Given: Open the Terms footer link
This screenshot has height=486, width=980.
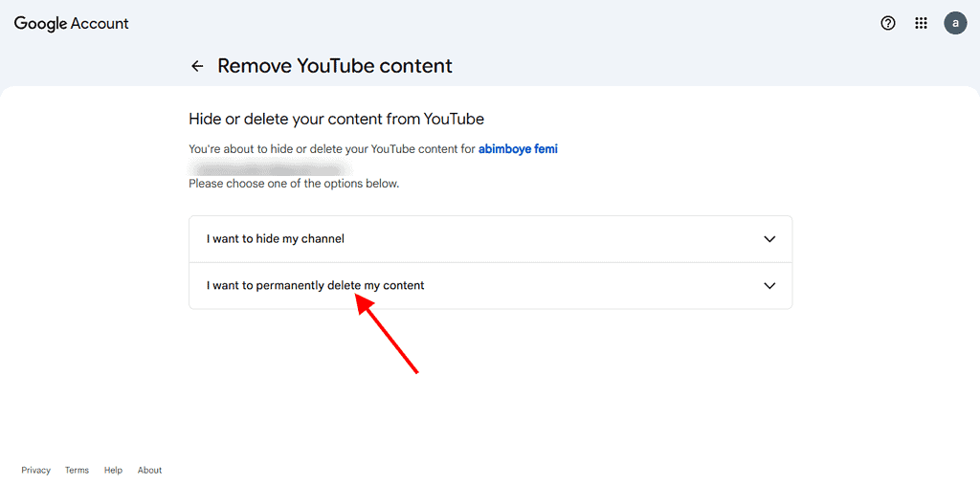Looking at the screenshot, I should [x=77, y=470].
